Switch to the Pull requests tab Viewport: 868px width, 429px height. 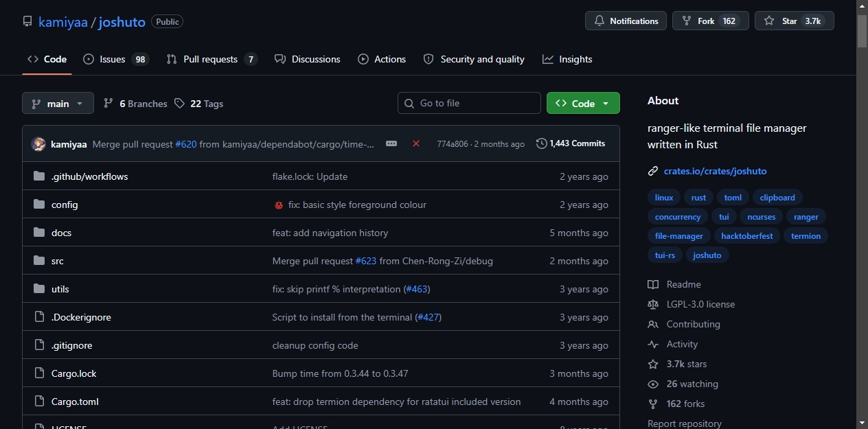tap(212, 59)
